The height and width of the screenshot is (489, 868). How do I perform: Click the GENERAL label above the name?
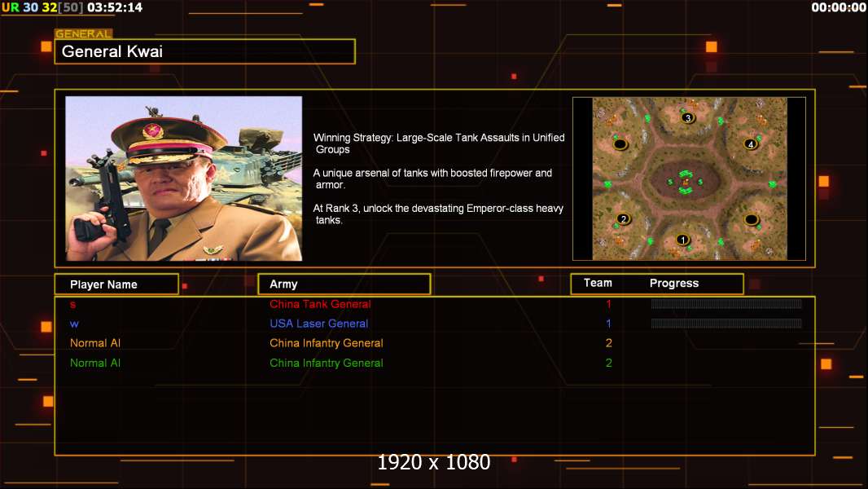(84, 33)
